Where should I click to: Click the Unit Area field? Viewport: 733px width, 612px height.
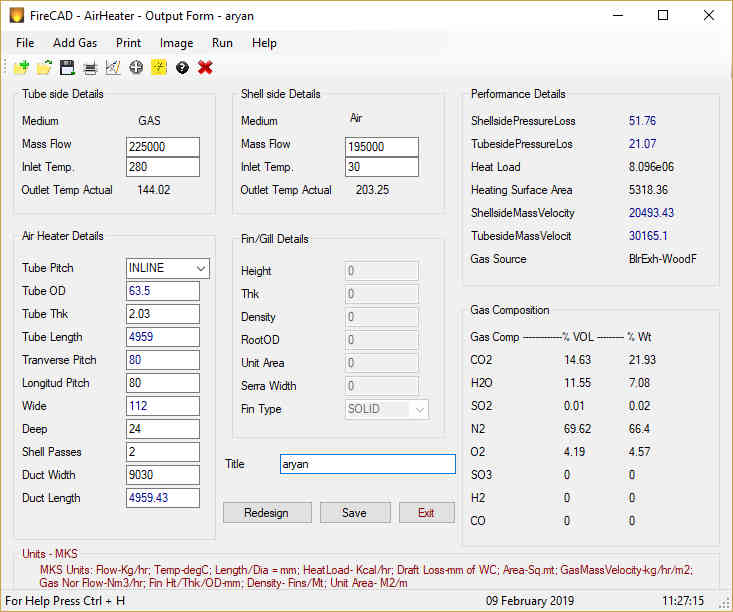click(x=381, y=363)
